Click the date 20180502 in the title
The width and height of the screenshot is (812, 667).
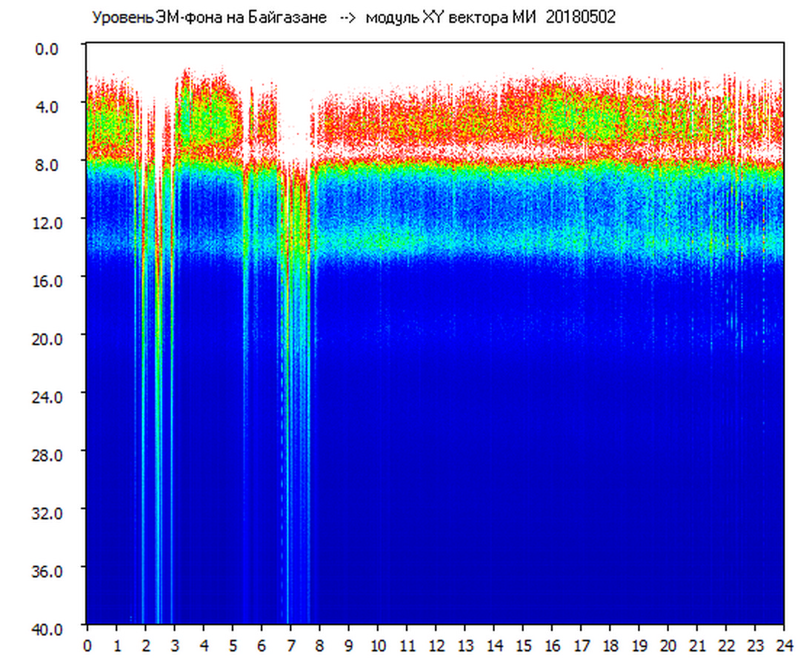coord(581,18)
